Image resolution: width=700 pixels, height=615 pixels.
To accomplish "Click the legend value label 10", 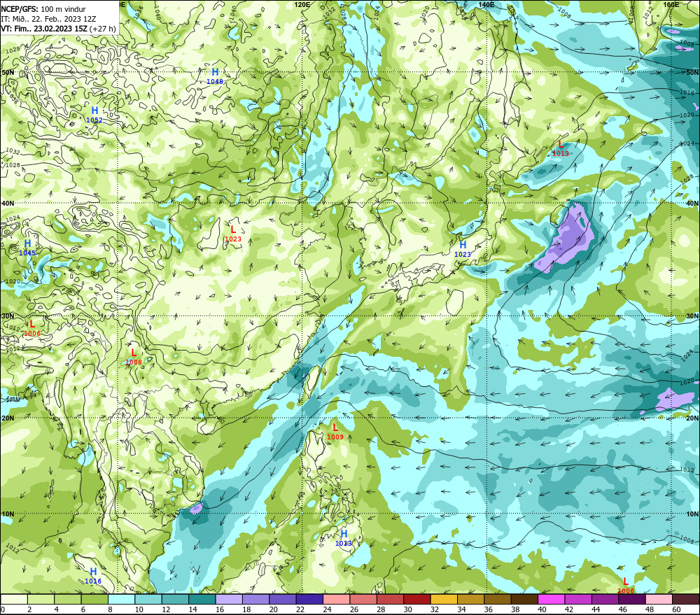I will tap(139, 609).
